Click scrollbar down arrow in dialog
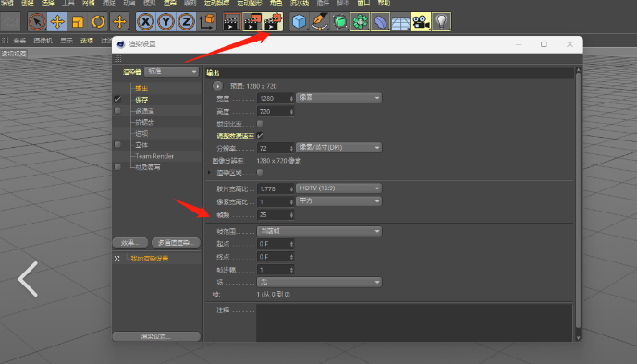 coord(578,338)
